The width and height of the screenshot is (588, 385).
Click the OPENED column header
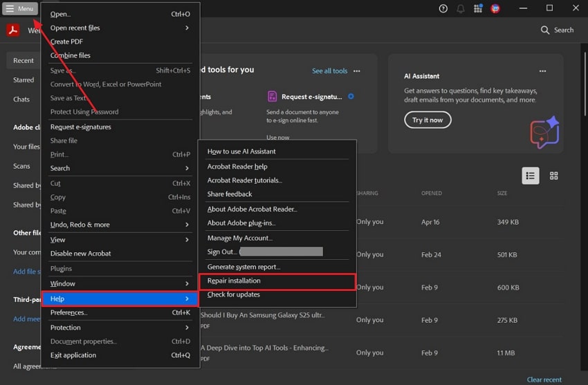[431, 194]
